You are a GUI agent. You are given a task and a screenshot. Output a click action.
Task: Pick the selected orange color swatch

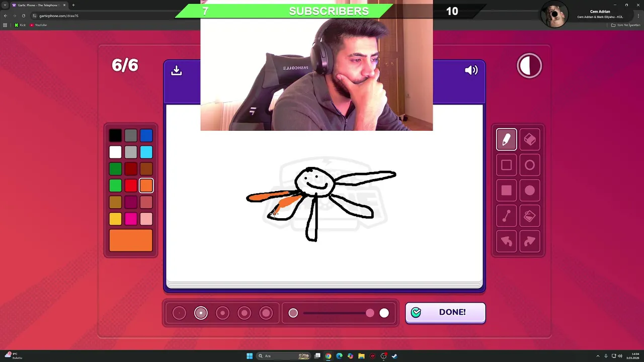pyautogui.click(x=146, y=186)
